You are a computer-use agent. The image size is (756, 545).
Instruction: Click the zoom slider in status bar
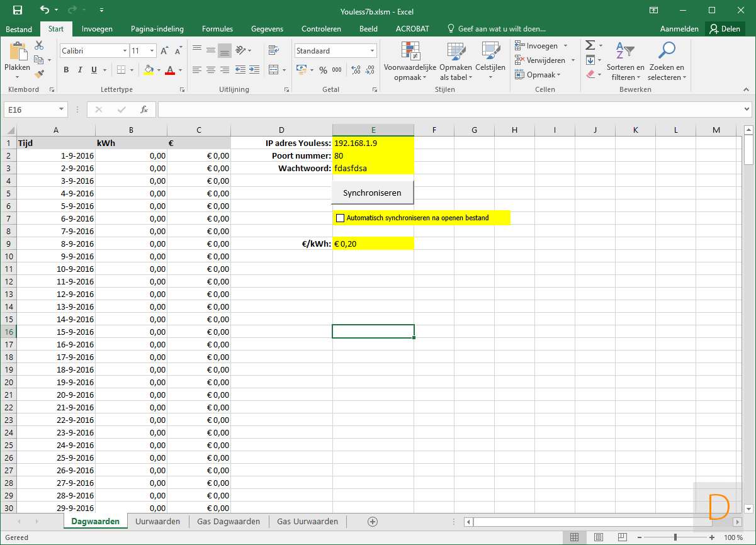[675, 537]
